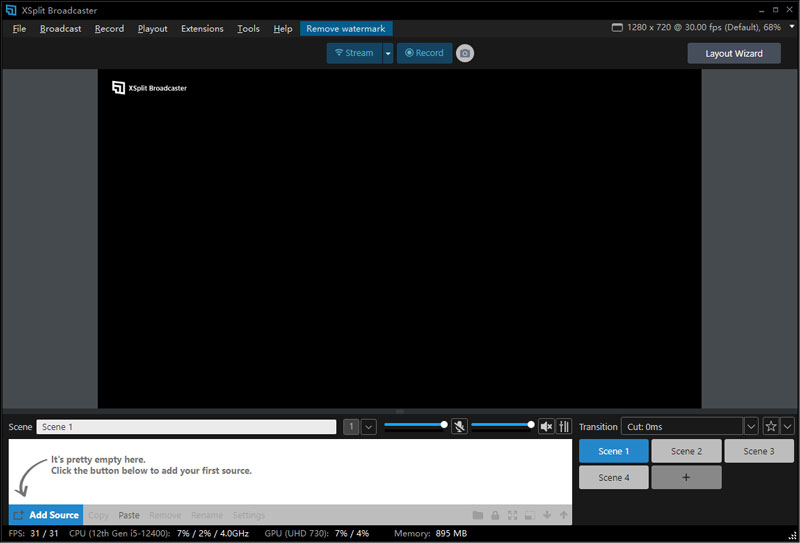Click the Cut: 0ms transition field
This screenshot has height=543, width=800.
click(682, 426)
